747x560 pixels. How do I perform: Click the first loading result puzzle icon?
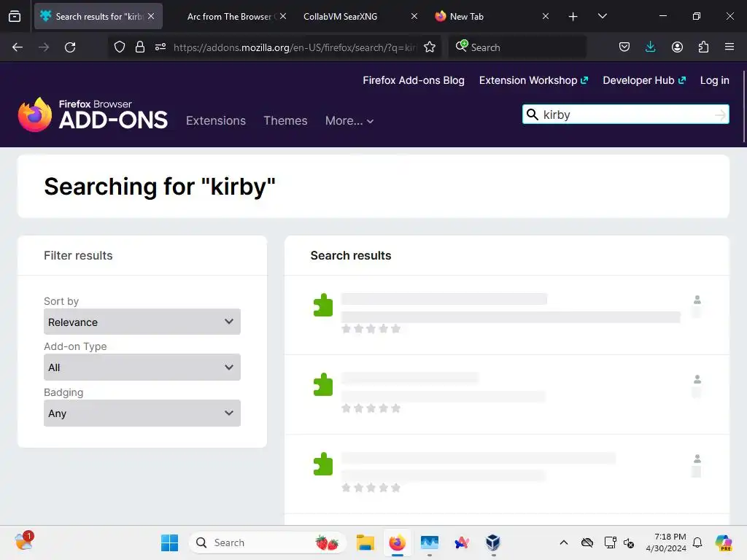click(323, 305)
